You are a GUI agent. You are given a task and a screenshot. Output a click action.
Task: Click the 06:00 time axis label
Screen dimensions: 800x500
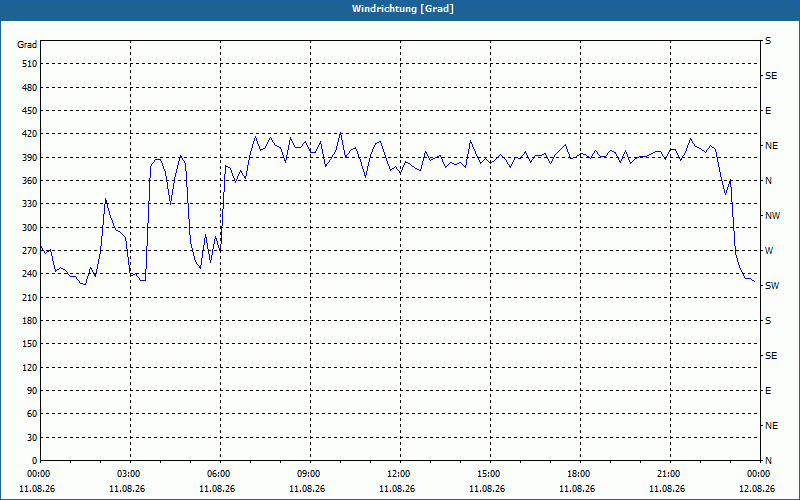pos(219,474)
